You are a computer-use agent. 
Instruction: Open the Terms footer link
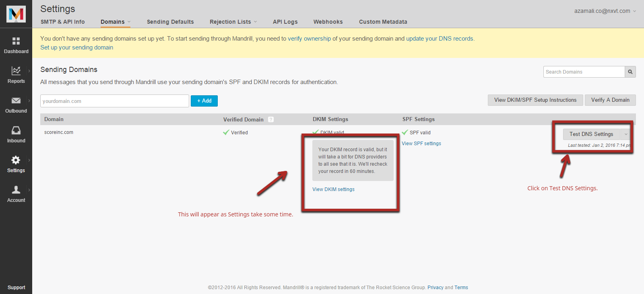pyautogui.click(x=461, y=288)
